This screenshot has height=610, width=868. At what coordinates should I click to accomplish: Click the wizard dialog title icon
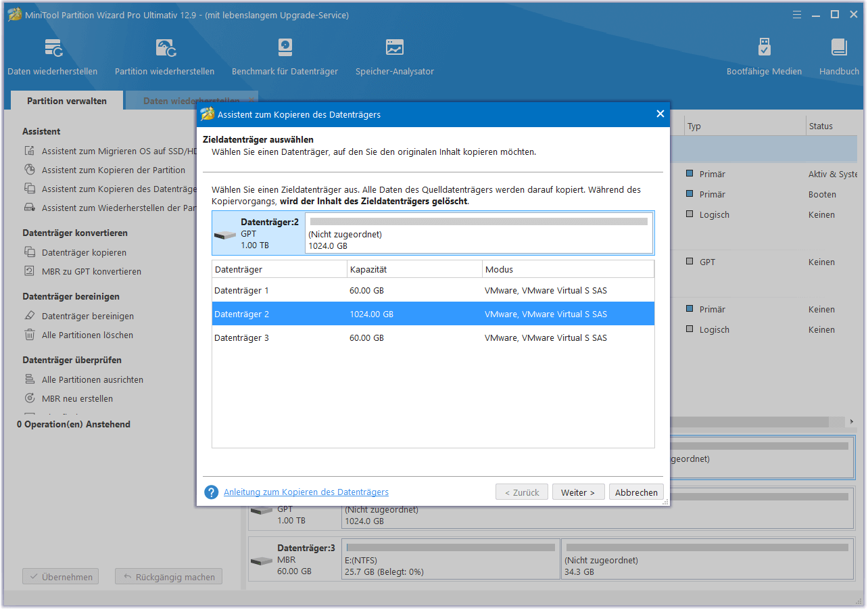click(x=208, y=114)
